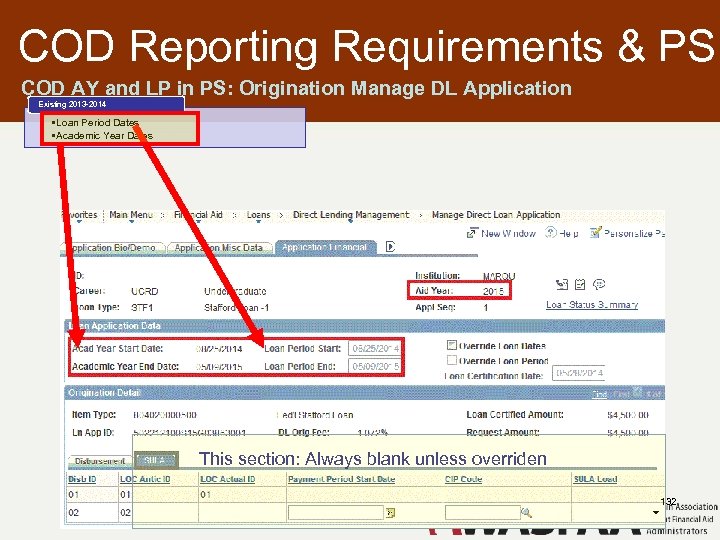The image size is (720, 540).
Task: Click the grid download icon in Origination Detail
Action: pos(637,393)
